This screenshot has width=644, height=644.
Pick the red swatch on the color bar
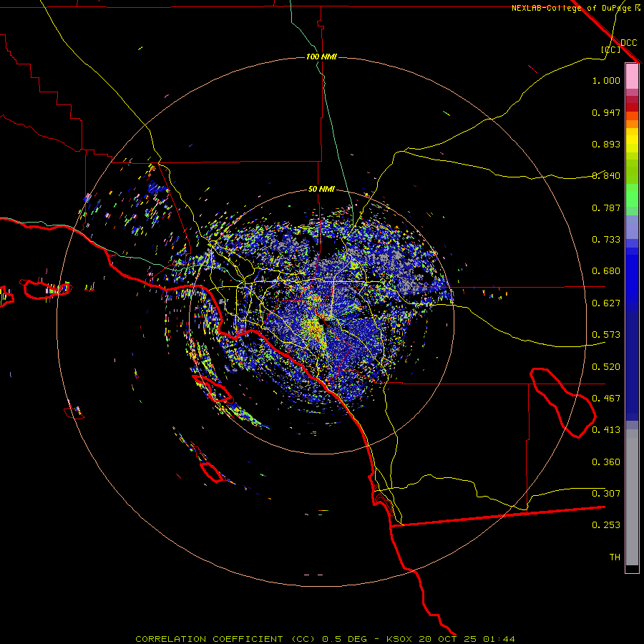[632, 107]
